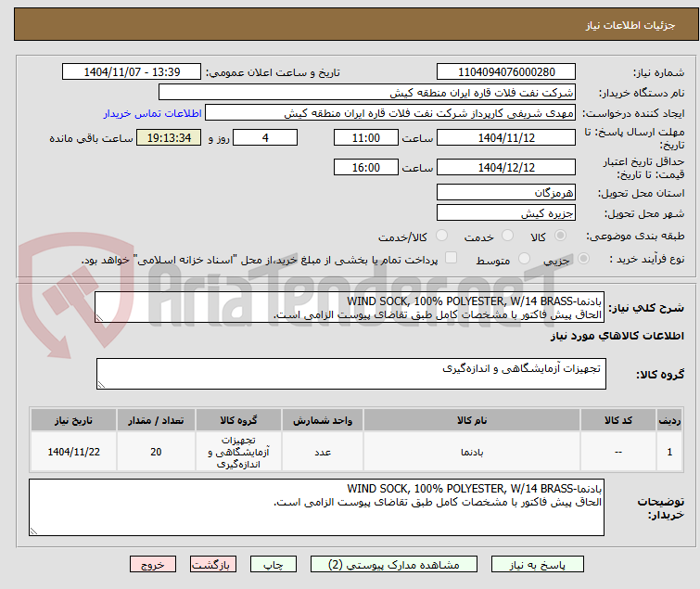Click the نام کالا column header
This screenshot has height=589, width=700.
(x=472, y=420)
